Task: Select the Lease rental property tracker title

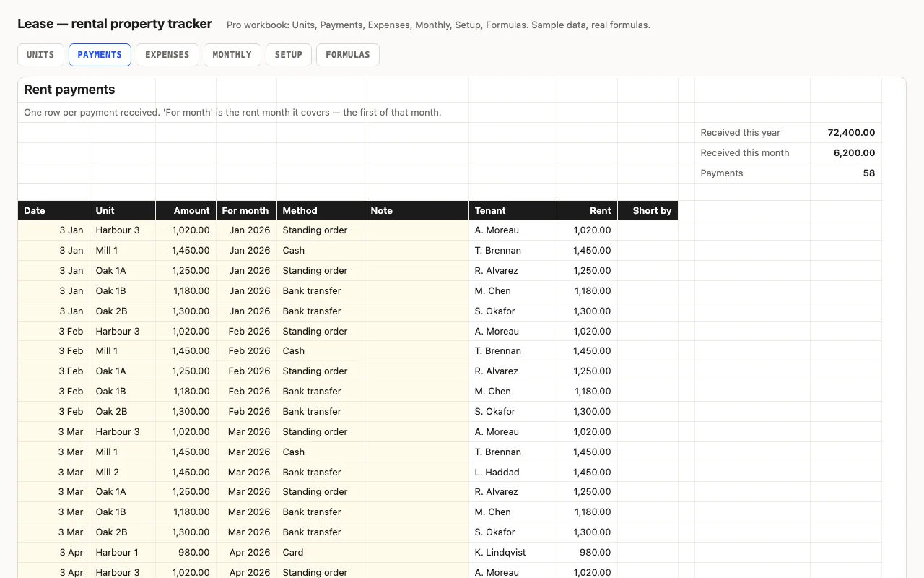Action: tap(115, 24)
